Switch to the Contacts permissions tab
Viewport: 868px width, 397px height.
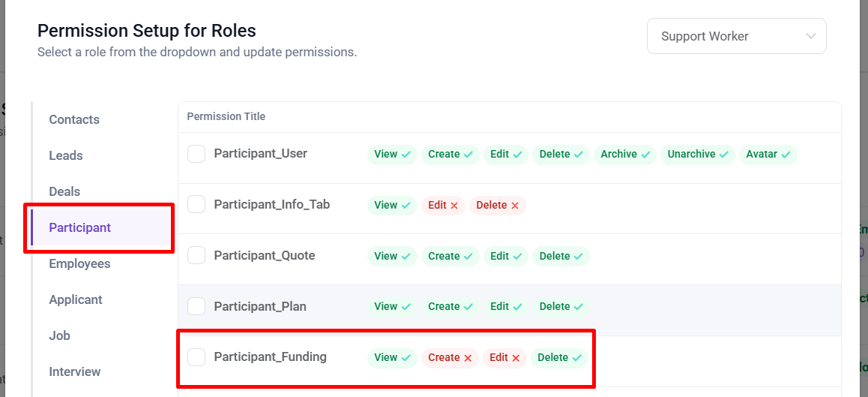click(74, 119)
